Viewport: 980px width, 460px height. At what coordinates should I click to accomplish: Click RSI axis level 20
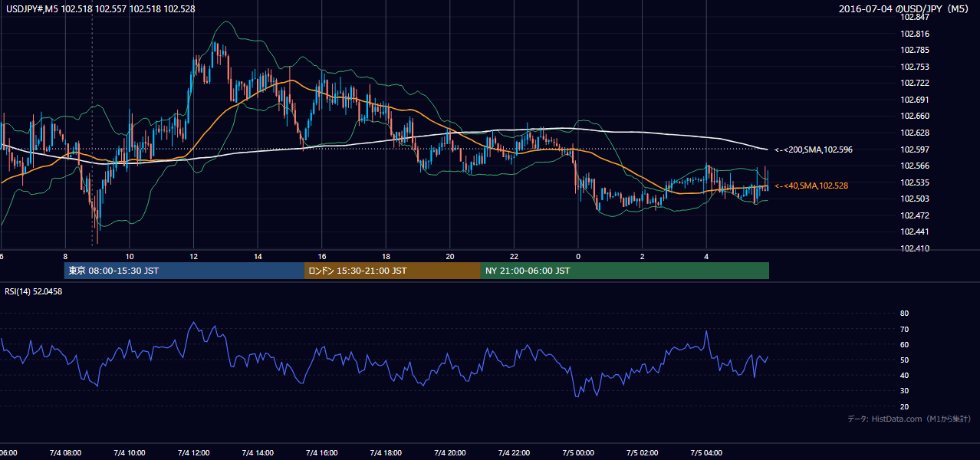point(904,406)
